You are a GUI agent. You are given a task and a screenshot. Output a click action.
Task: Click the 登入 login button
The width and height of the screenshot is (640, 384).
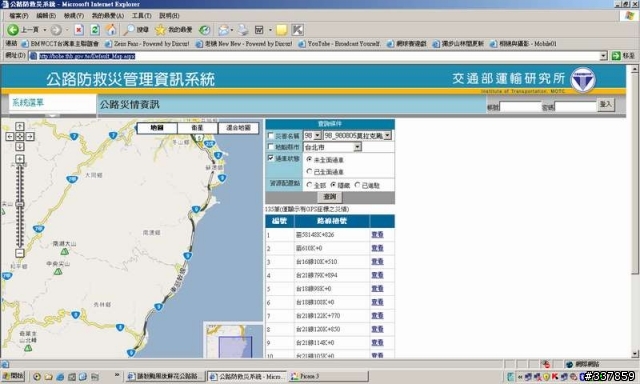606,105
